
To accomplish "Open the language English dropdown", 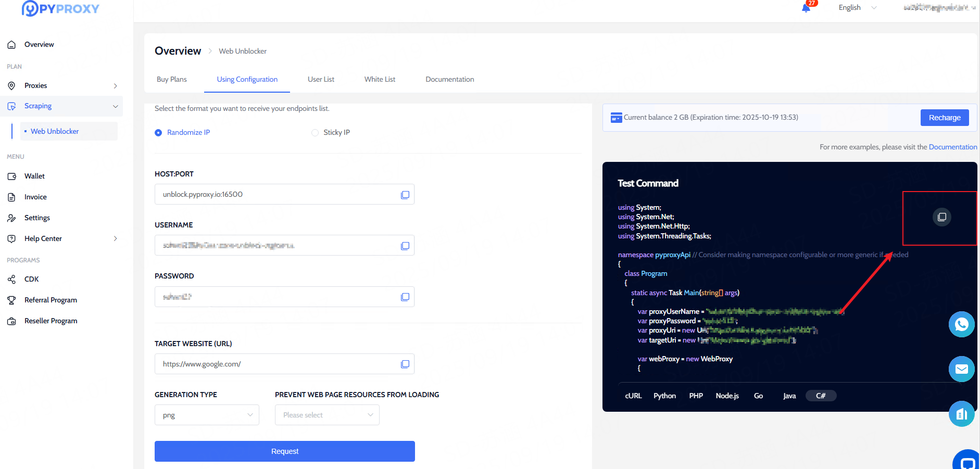I will tap(857, 7).
